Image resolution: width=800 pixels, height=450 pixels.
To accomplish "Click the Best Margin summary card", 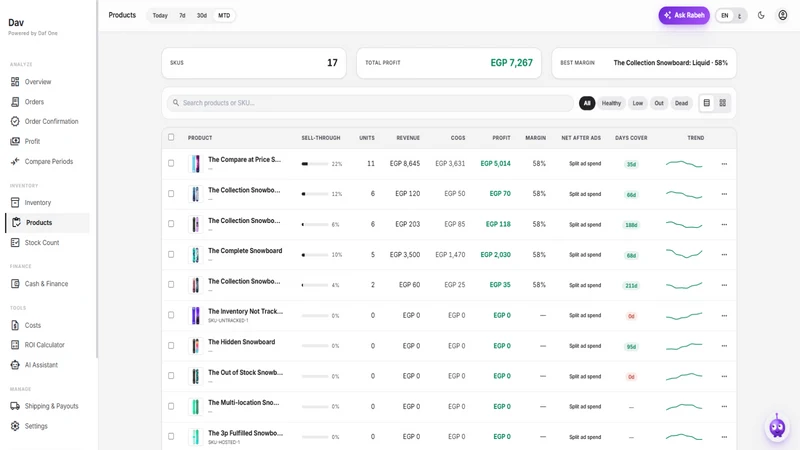I will coord(644,63).
